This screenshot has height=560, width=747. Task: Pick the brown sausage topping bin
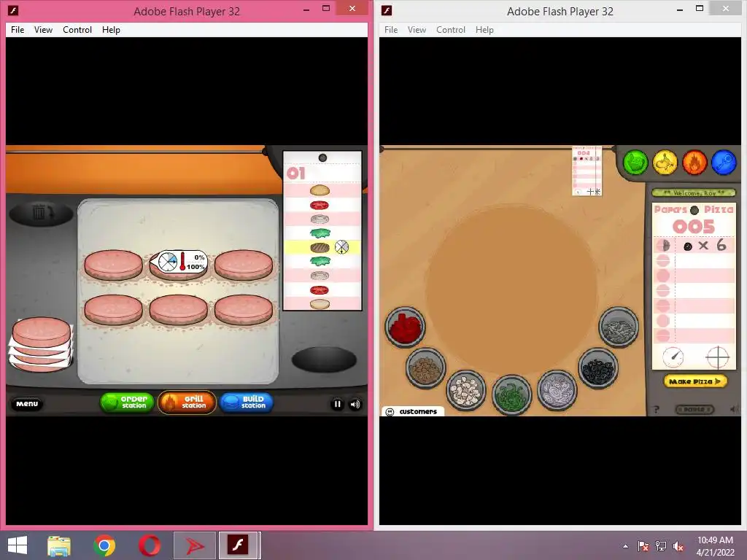point(426,368)
